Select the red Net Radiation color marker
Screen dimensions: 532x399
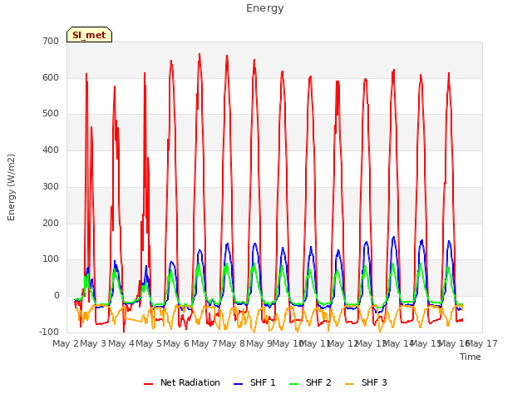click(x=149, y=384)
